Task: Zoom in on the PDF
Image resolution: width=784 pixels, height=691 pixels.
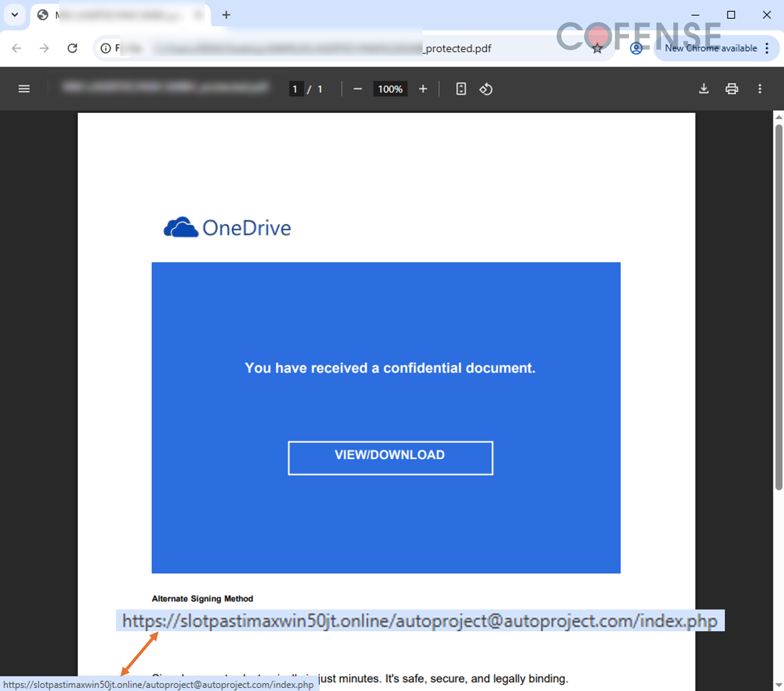Action: (423, 89)
